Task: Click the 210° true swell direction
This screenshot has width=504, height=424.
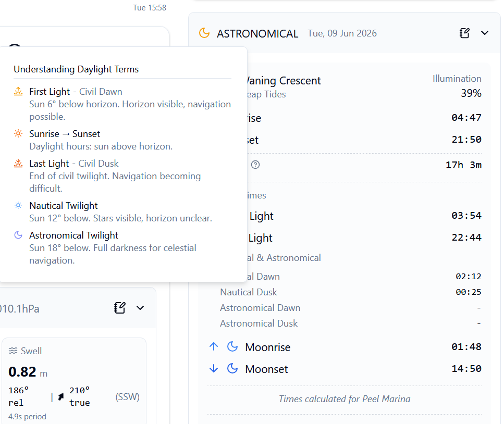Action: coord(79,396)
